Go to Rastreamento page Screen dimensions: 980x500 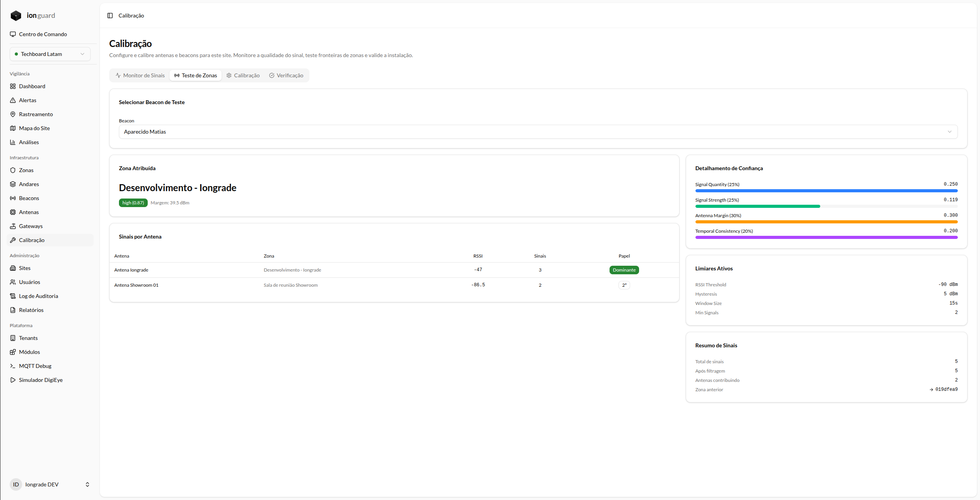[x=50, y=114]
